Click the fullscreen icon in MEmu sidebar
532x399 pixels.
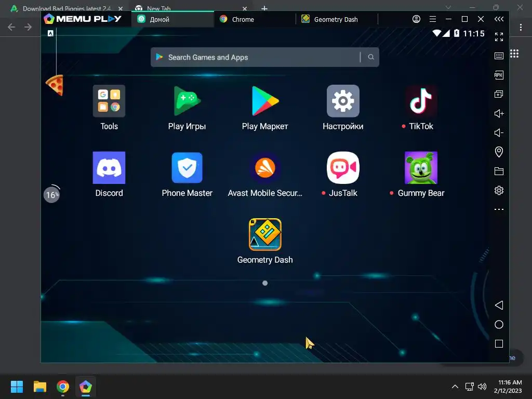click(499, 37)
